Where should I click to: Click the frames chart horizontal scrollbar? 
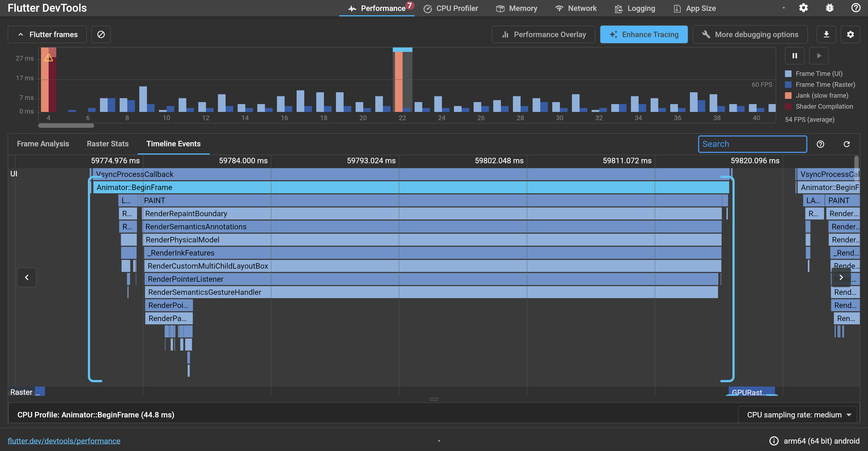pos(66,126)
